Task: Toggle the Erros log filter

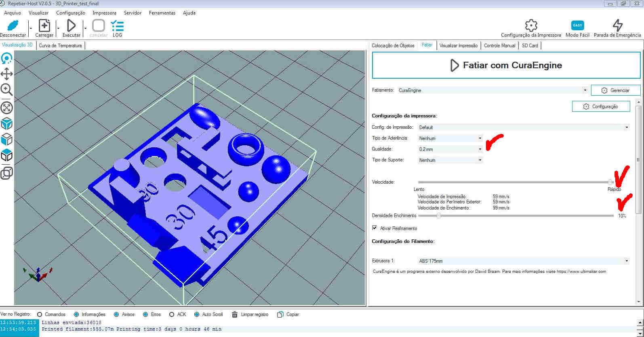Action: coord(145,314)
